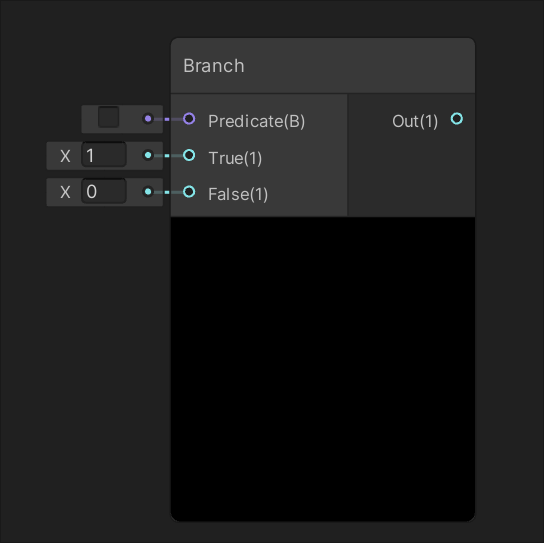Screen dimensions: 544x543
Task: Click the purple dot beside the Predicate checkbox
Action: (x=148, y=119)
